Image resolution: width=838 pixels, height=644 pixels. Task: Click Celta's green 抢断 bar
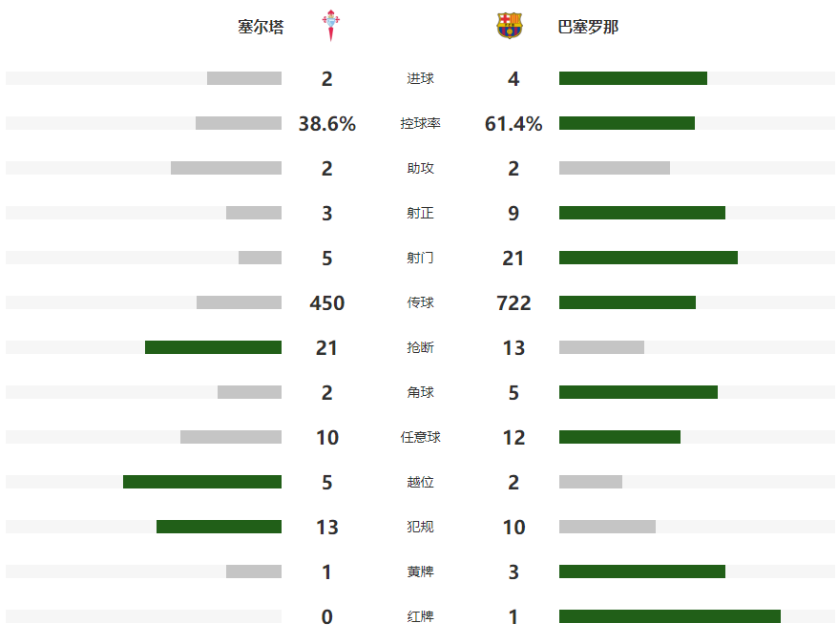coord(213,347)
